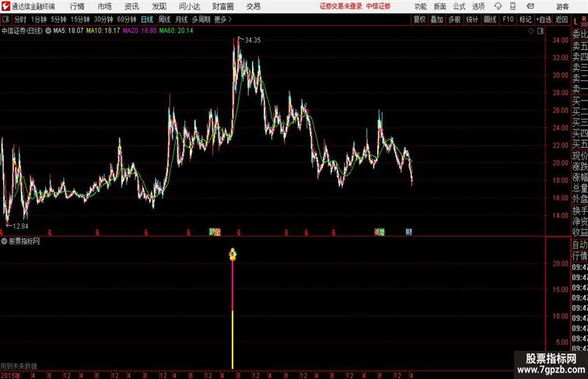Click the 34.35 high price label
This screenshot has height=379, width=588.
[253, 40]
